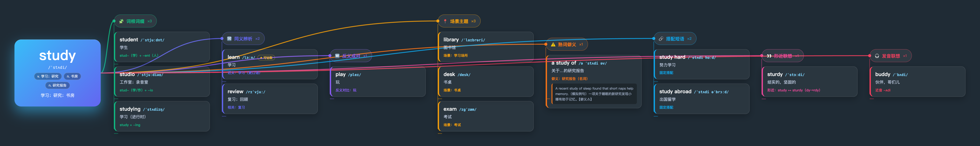This screenshot has width=980, height=146.
Task: Click the '反义对比：玩' note under play
Action: 346,90
